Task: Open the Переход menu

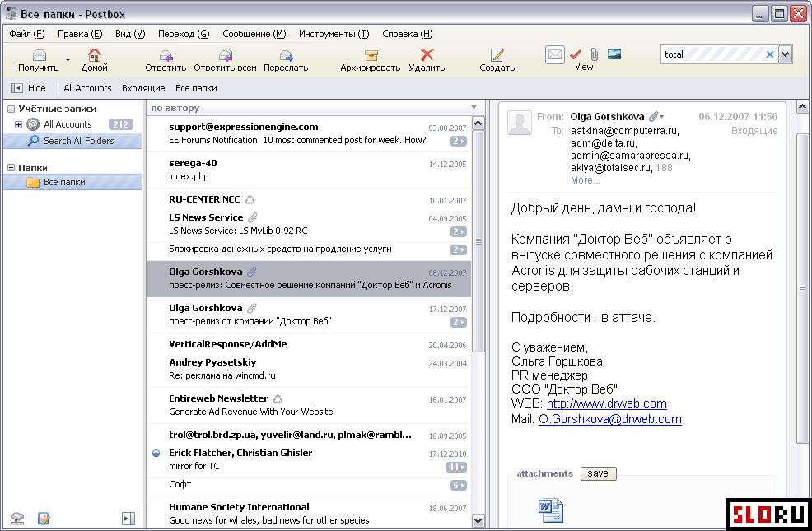Action: tap(184, 34)
